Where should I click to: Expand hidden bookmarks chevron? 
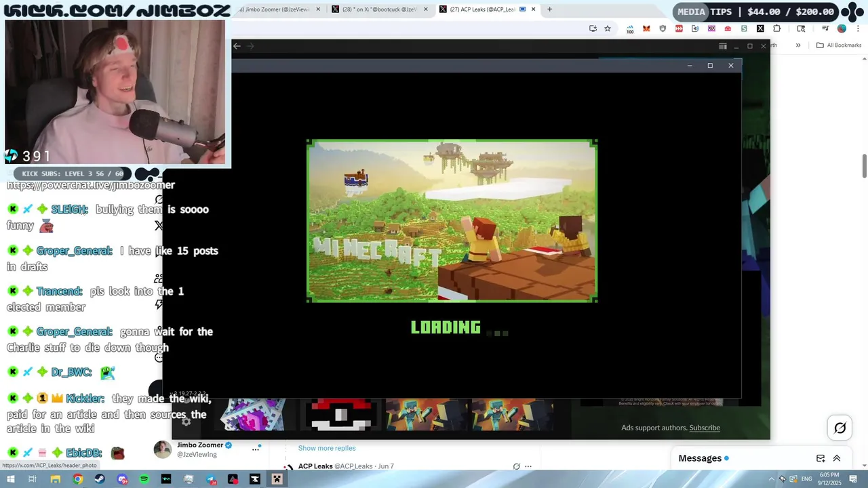(x=798, y=45)
